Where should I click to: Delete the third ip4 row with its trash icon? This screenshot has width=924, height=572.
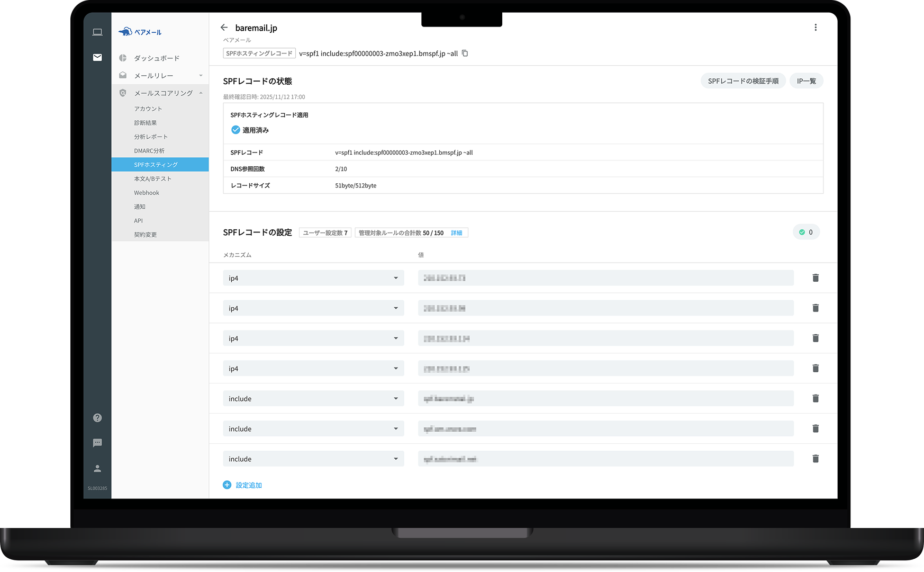point(816,338)
